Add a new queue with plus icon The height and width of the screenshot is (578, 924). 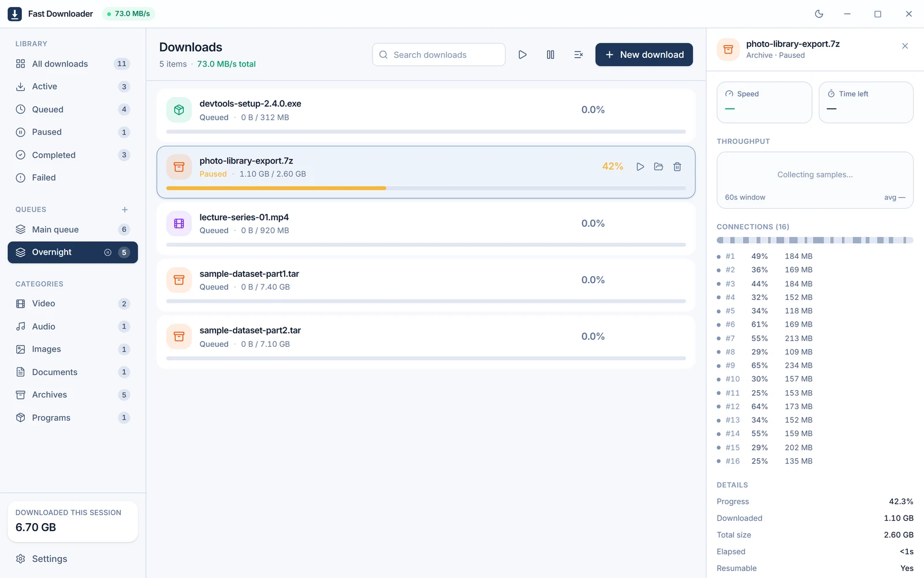point(125,209)
